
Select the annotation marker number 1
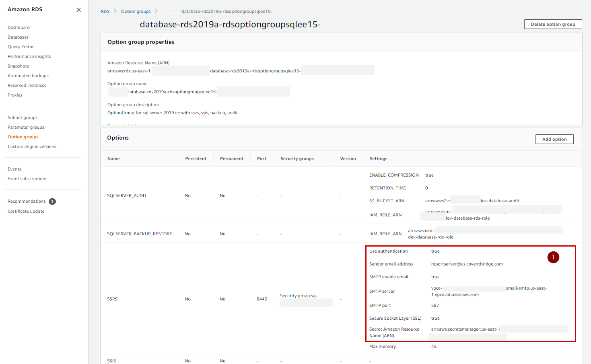click(x=553, y=257)
